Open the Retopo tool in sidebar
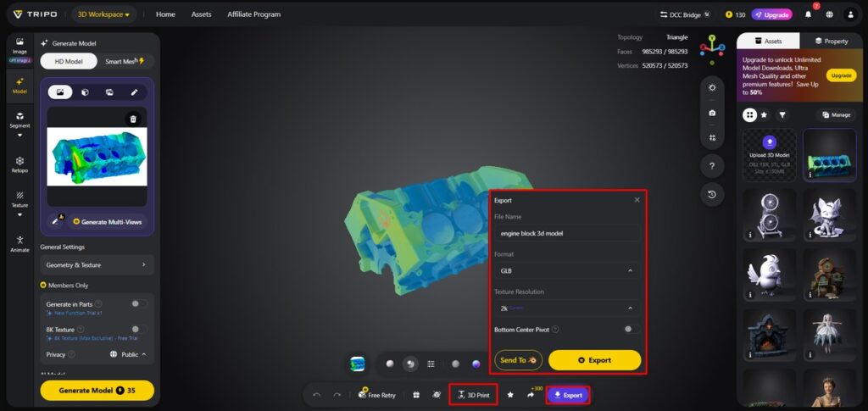This screenshot has width=868, height=411. [x=20, y=165]
